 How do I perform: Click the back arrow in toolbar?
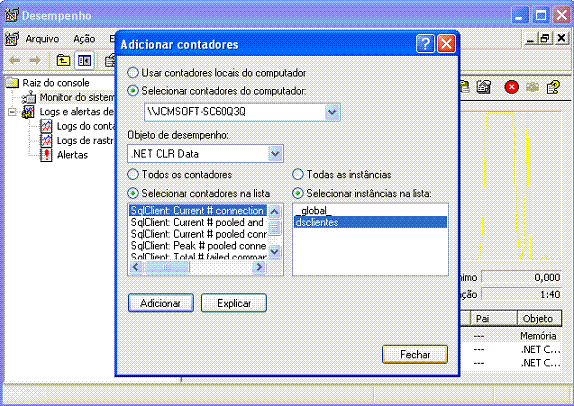(x=15, y=60)
